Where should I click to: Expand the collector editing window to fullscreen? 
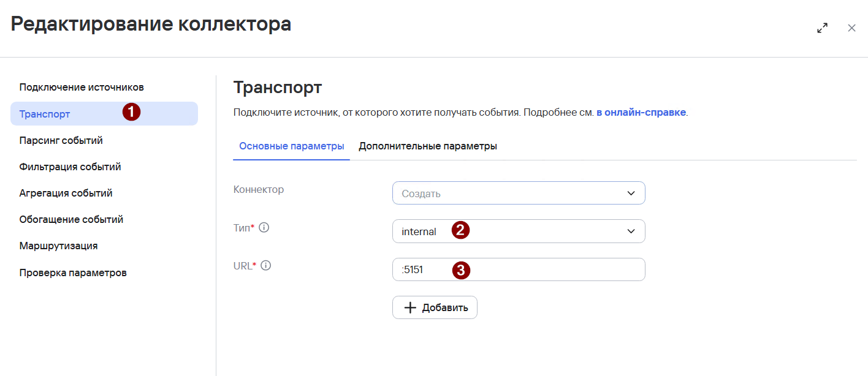point(823,28)
